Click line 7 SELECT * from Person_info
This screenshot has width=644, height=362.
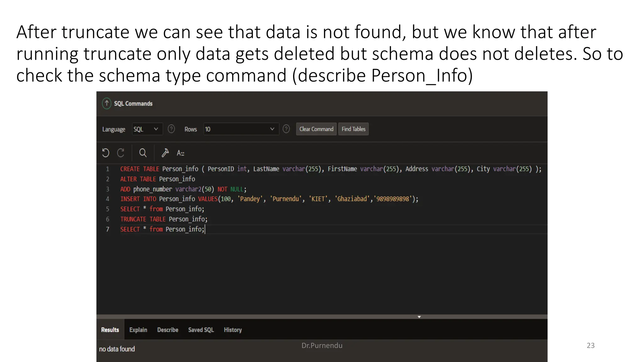point(162,229)
